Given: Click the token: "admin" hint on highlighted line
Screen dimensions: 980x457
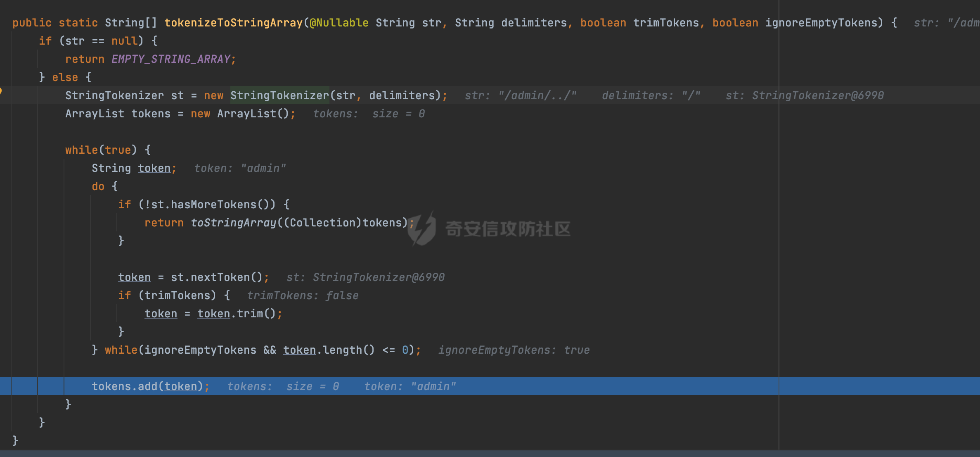Looking at the screenshot, I should click(410, 386).
